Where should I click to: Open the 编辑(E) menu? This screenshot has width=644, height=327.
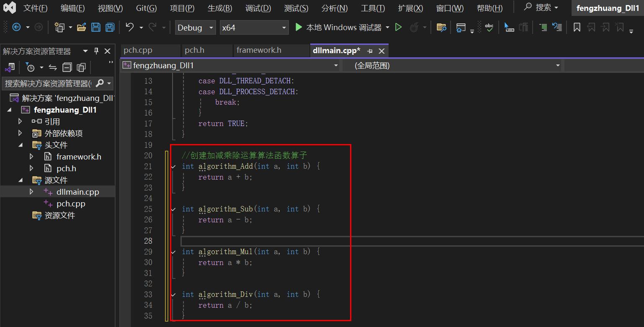coord(72,8)
